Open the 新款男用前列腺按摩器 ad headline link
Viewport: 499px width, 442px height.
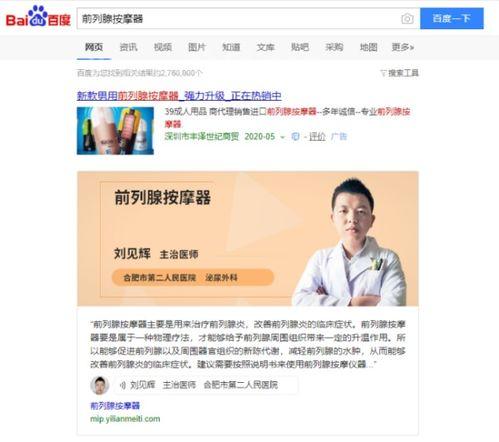tap(179, 96)
